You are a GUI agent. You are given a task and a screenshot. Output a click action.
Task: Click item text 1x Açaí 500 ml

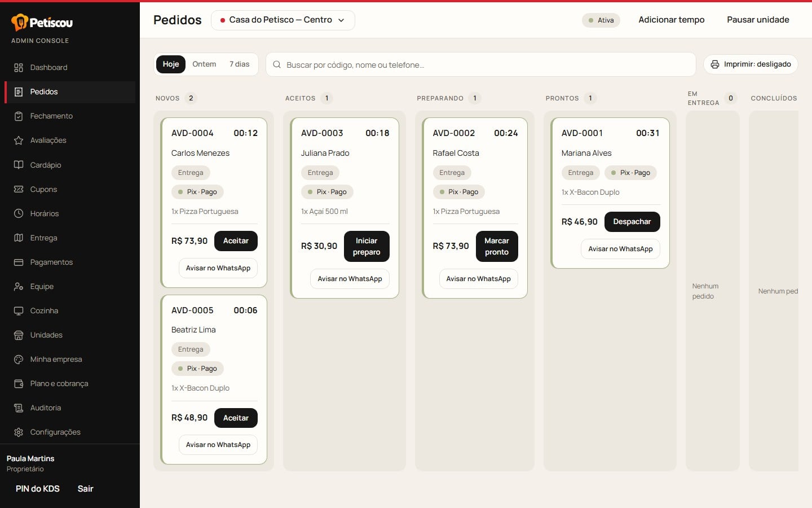324,212
